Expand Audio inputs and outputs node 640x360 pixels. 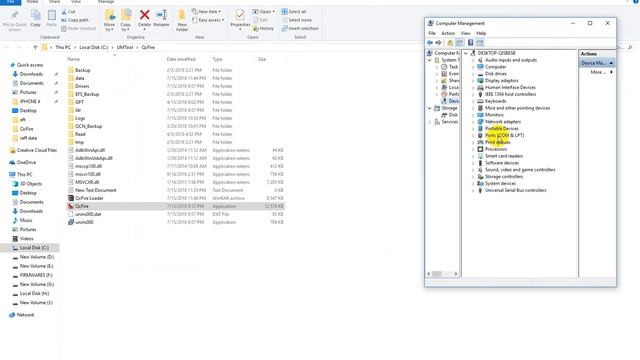pos(473,60)
